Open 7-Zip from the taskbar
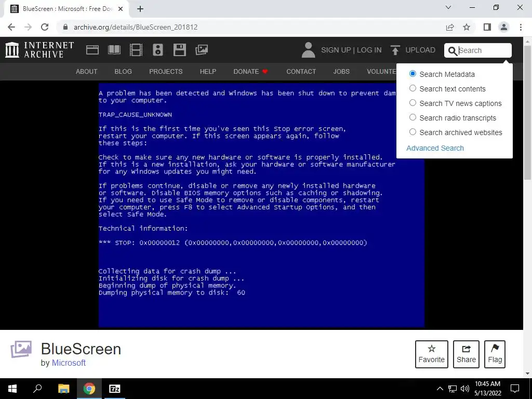The image size is (532, 399). click(115, 389)
